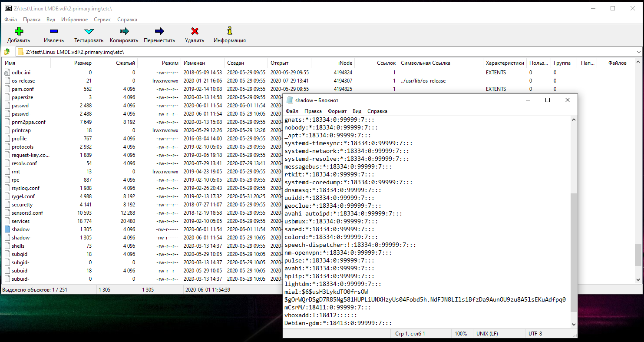Image resolution: width=644 pixels, height=342 pixels.
Task: Click the red X Удалить icon
Action: 195,31
